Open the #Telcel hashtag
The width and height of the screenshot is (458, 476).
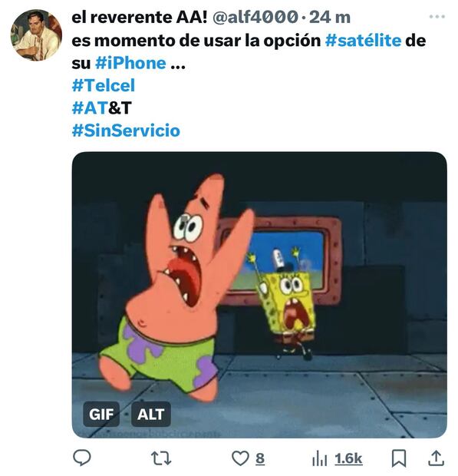pos(104,85)
